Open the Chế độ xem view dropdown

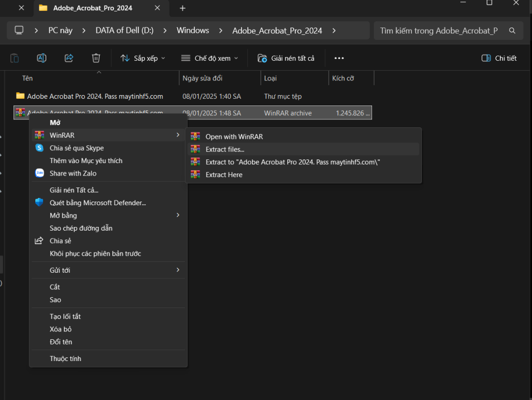click(x=209, y=58)
